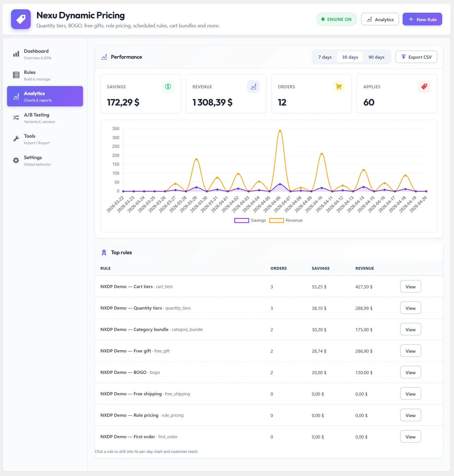Open the A/B Testing menu item

click(x=45, y=118)
